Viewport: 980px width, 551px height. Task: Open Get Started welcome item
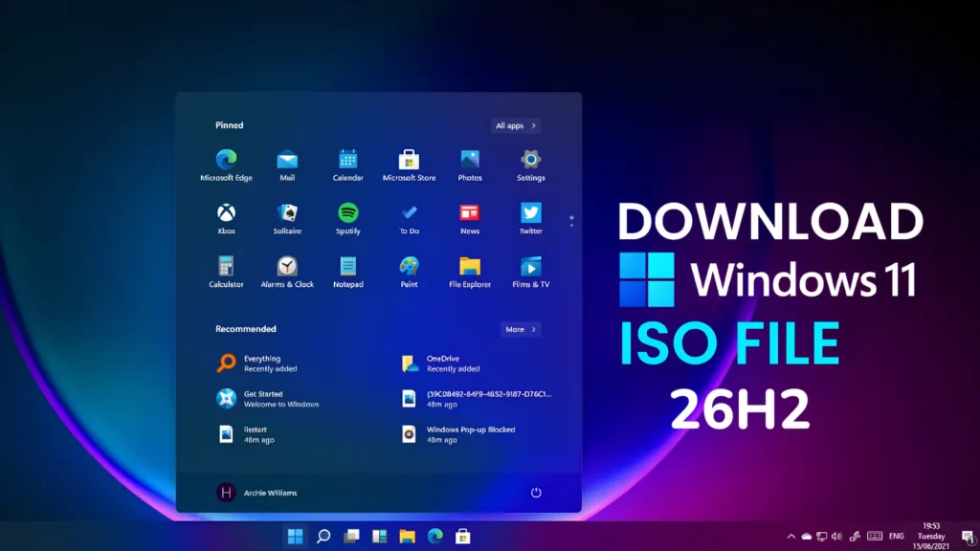point(268,399)
